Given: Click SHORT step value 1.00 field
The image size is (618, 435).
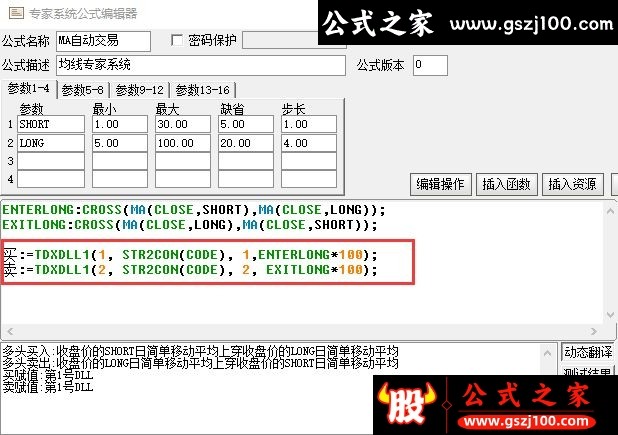Looking at the screenshot, I should [x=309, y=124].
